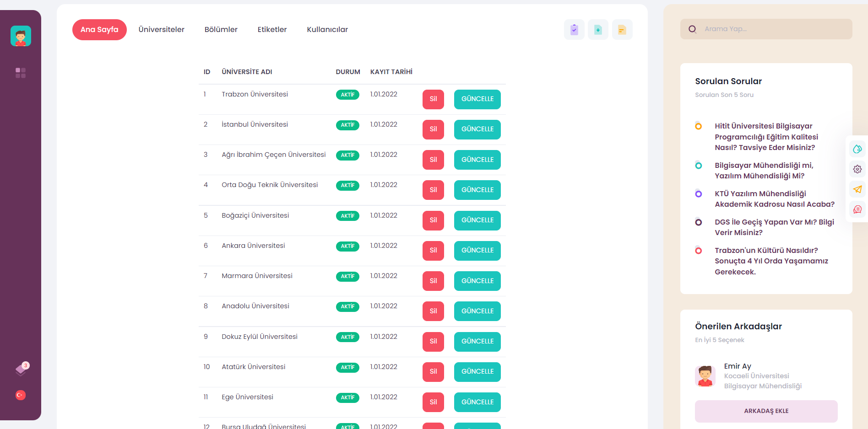Viewport: 868px width, 429px height.
Task: Click the notification badge showing 3
Action: point(26,365)
